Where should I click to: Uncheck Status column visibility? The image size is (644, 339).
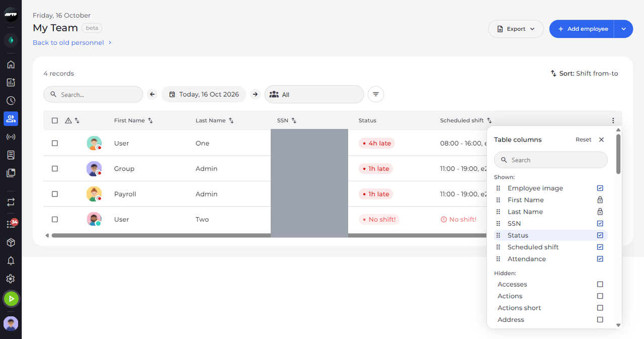coord(600,235)
